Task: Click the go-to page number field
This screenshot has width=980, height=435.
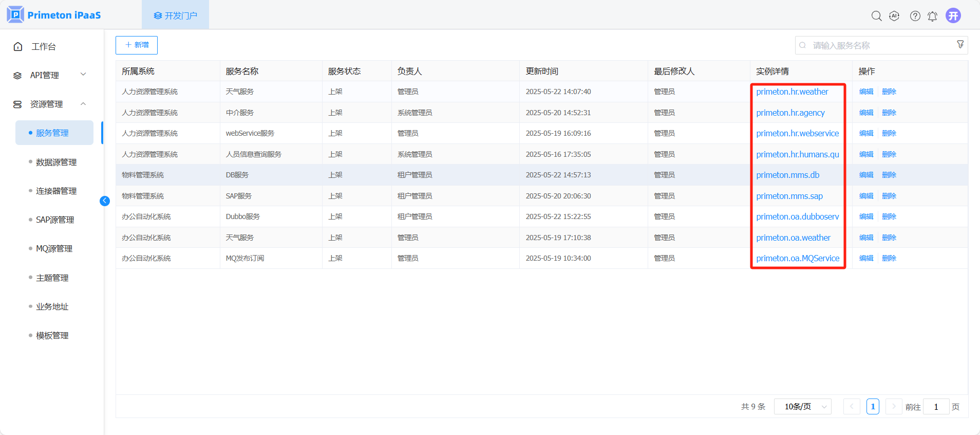Action: pyautogui.click(x=936, y=407)
